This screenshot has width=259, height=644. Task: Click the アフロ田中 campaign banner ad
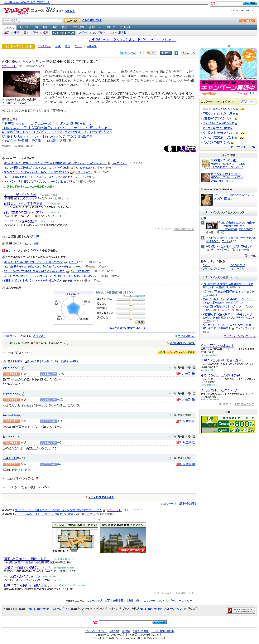[x=228, y=72]
